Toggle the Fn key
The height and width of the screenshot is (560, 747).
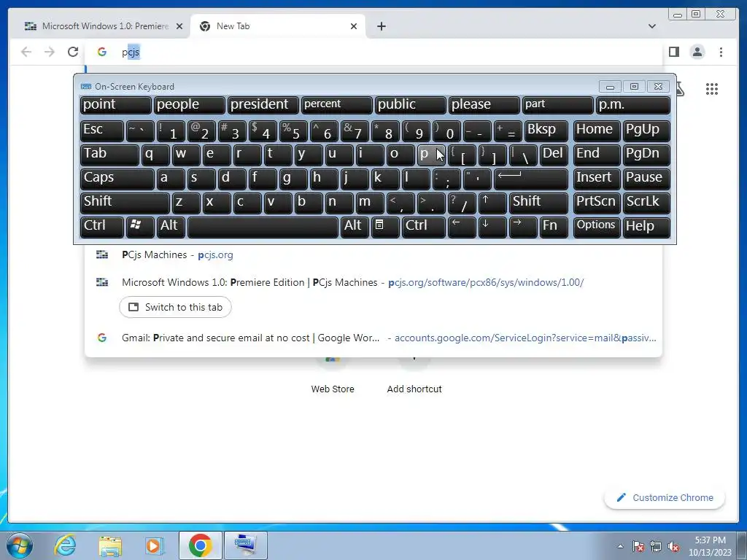coord(554,227)
